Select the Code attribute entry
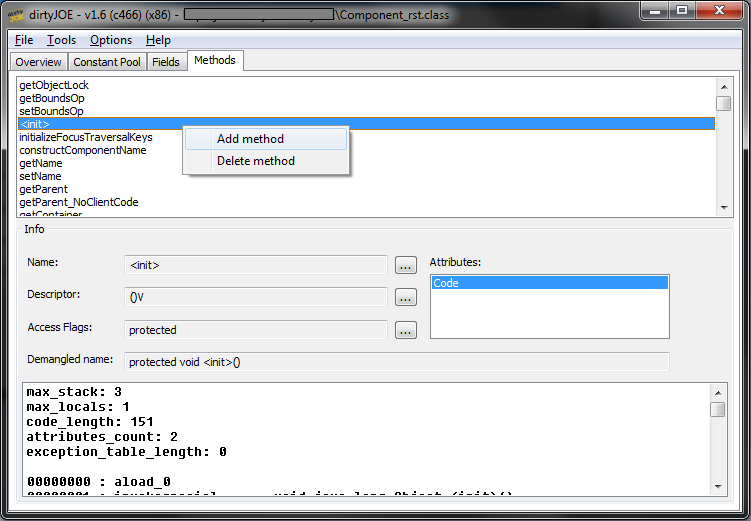 tap(549, 283)
